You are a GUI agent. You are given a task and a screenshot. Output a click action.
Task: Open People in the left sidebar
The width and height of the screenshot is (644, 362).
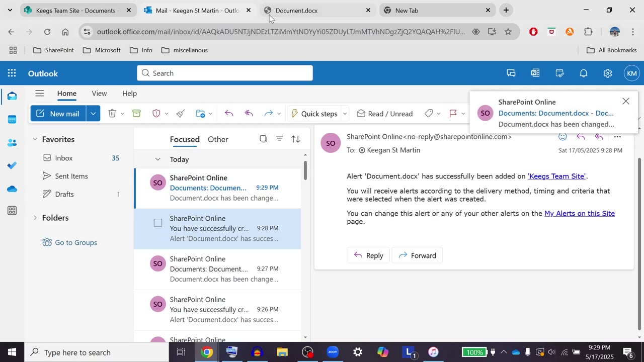pyautogui.click(x=12, y=143)
